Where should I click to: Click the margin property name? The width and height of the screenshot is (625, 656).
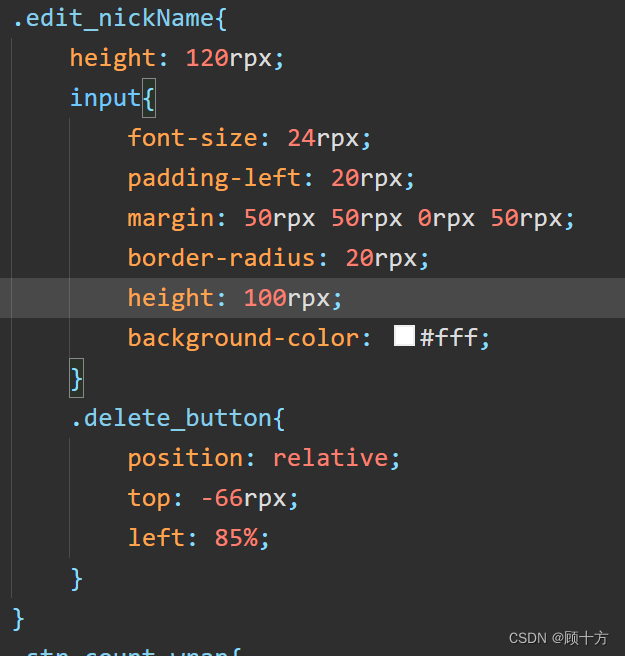[170, 217]
